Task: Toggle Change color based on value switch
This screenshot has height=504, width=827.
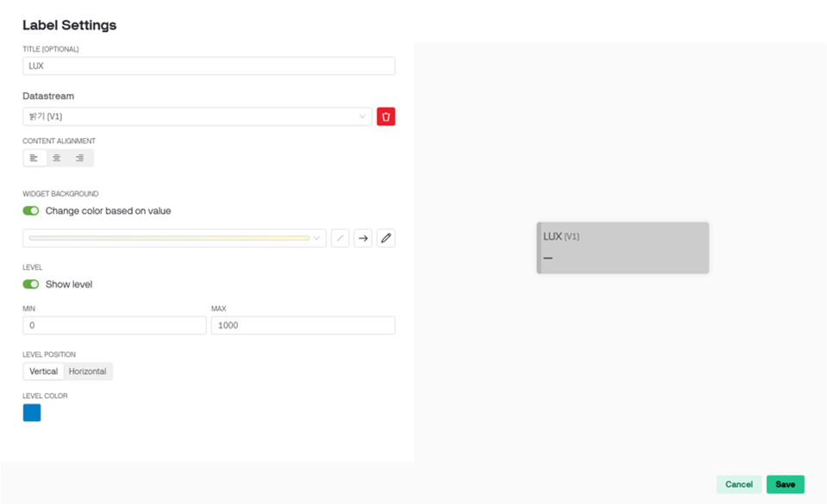Action: (x=30, y=211)
